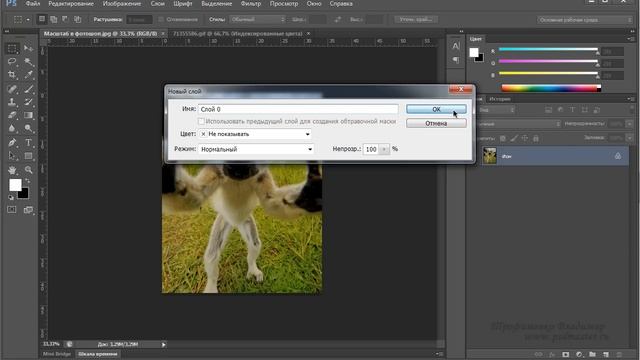Open the opacity arrow beside 100 in dialog
Viewport: 640px width, 360px height.
(384, 149)
